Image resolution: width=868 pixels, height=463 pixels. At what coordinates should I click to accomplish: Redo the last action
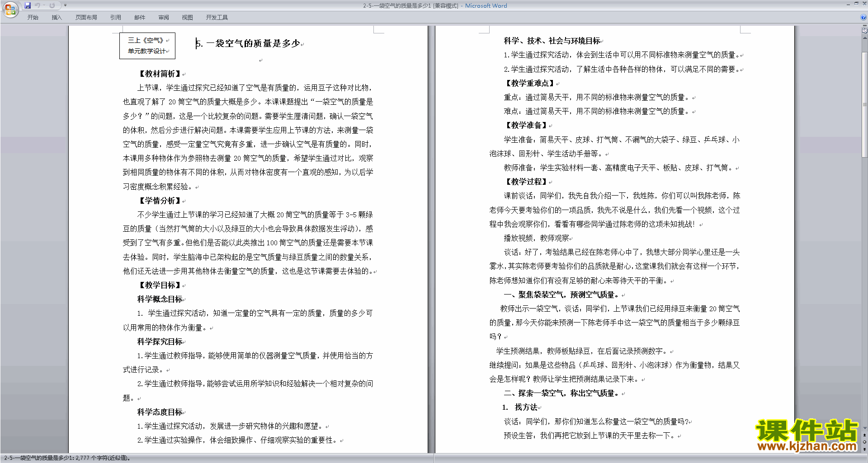coord(52,5)
